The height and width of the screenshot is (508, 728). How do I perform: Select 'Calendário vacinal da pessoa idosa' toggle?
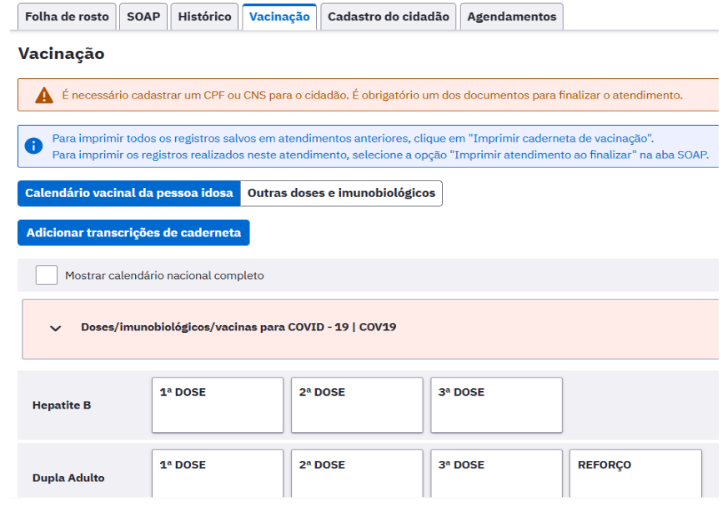pyautogui.click(x=129, y=193)
